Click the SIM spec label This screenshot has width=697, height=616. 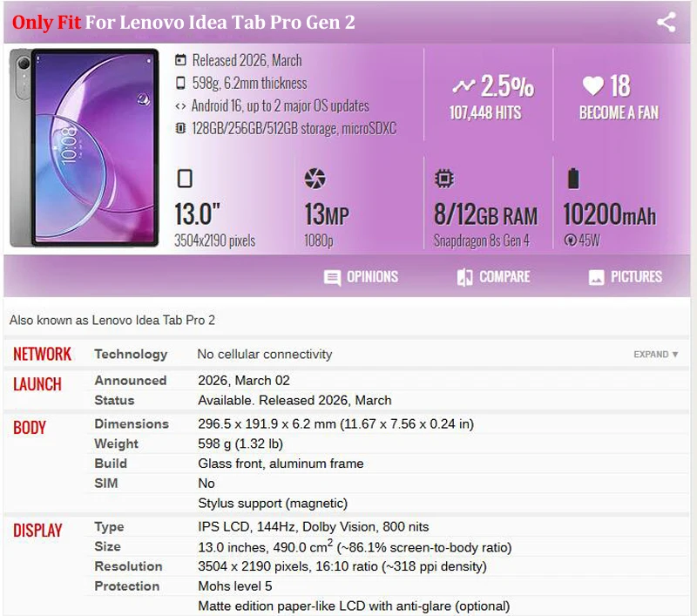[x=106, y=483]
